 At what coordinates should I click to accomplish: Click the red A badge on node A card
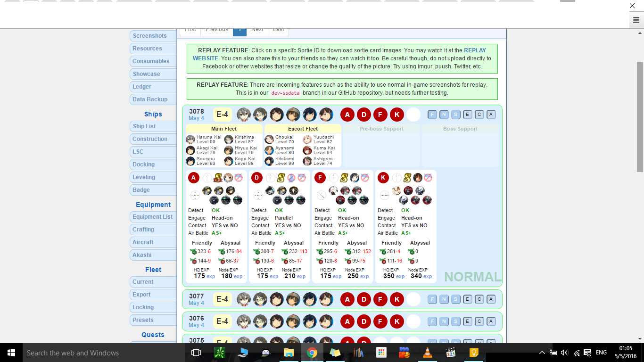coord(194,178)
